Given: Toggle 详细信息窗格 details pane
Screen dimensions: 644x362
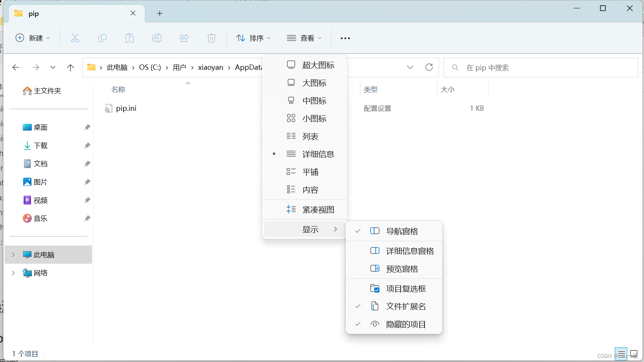Looking at the screenshot, I should coord(394,251).
